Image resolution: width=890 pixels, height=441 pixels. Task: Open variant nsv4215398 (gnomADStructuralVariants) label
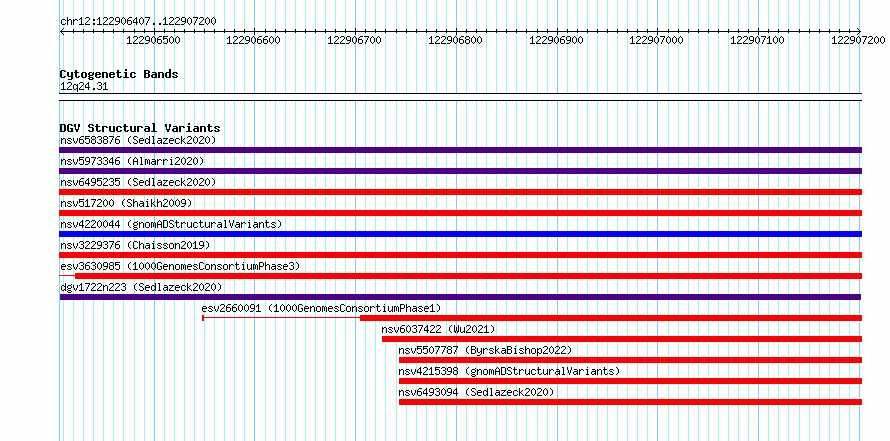[509, 371]
